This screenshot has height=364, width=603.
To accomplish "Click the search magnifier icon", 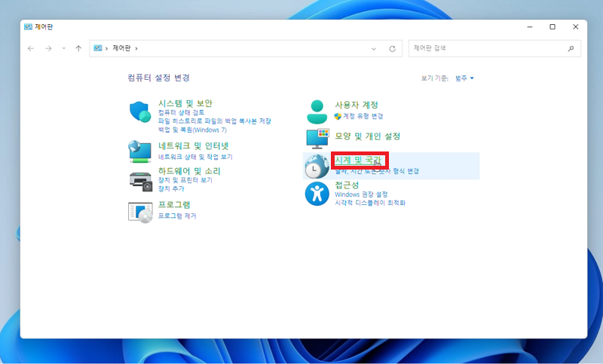I will click(571, 48).
